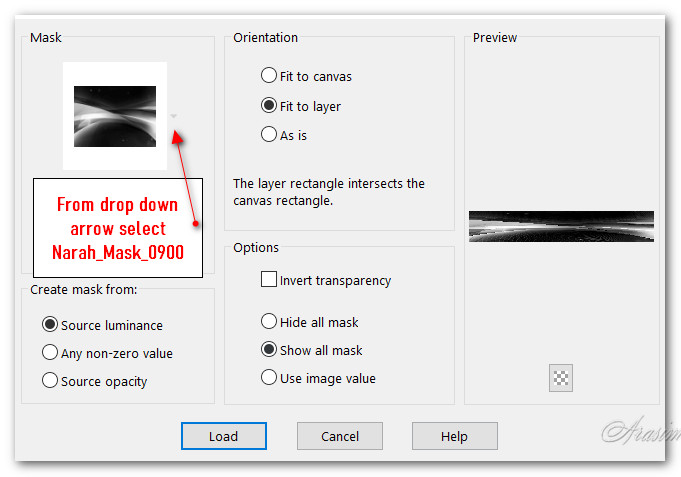Click the Cancel button
The height and width of the screenshot is (477, 681).
click(x=339, y=436)
